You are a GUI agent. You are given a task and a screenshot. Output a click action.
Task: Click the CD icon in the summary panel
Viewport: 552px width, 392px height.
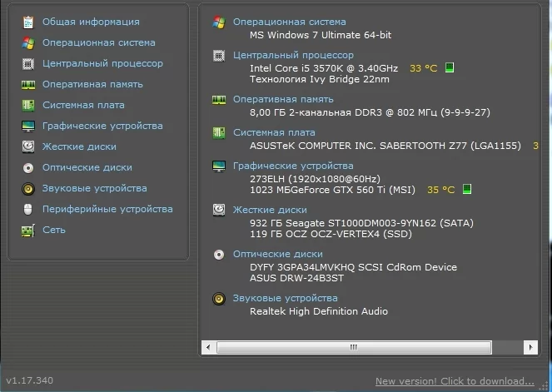point(219,254)
